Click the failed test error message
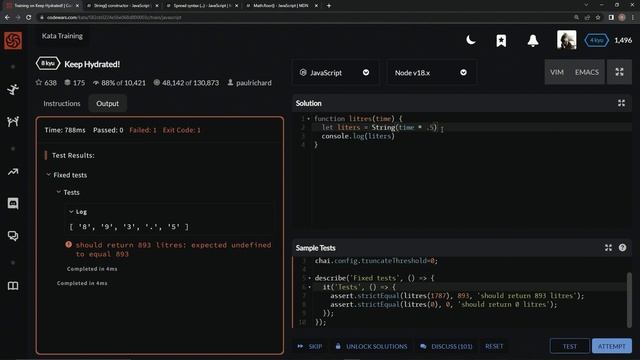640x360 pixels. coord(173,249)
